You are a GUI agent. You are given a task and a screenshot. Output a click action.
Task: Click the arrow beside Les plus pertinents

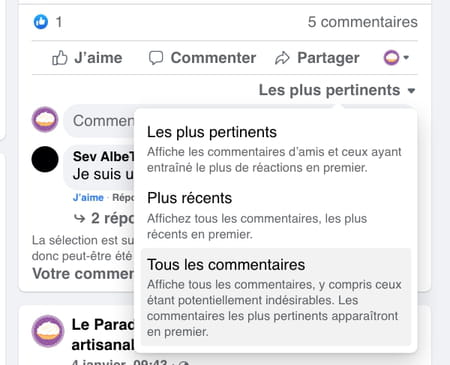(412, 91)
